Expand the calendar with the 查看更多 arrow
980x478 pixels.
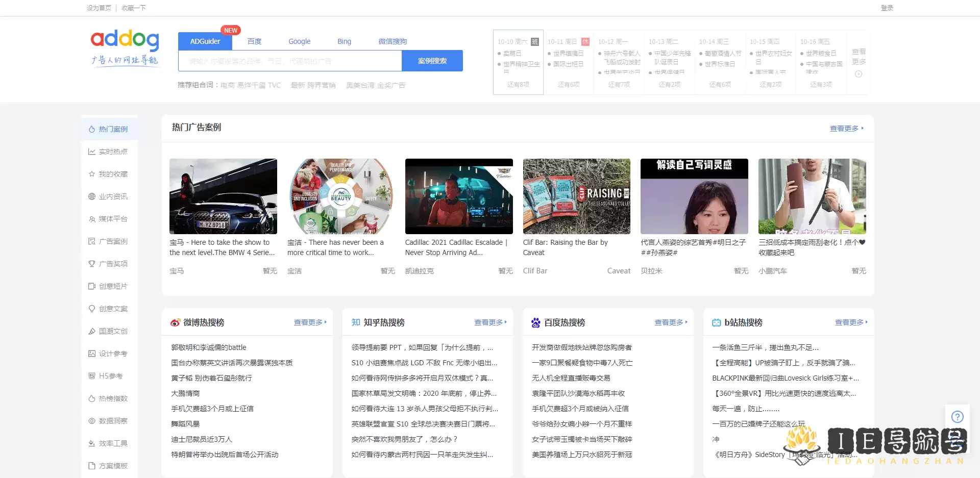coord(859,73)
